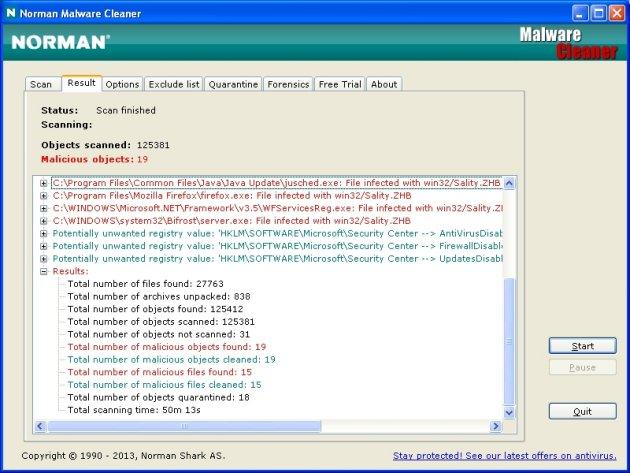Select the FirewallDisable registry row text

coord(277,246)
